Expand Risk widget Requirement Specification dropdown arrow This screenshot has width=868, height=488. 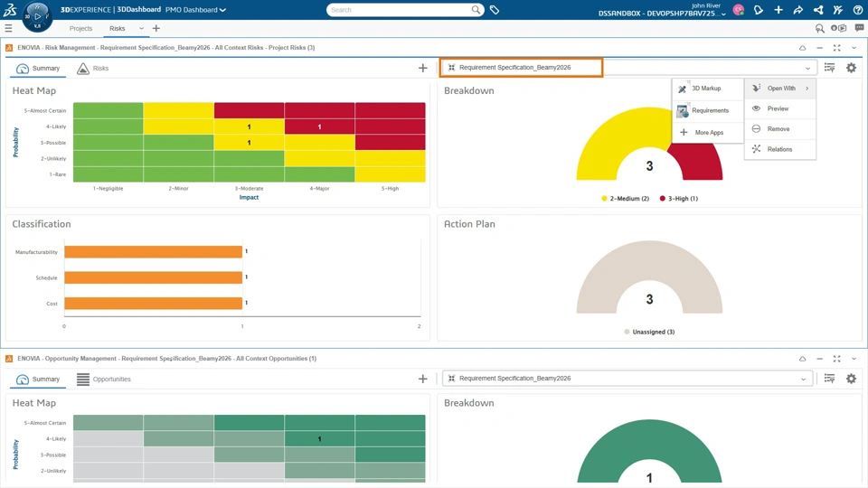click(x=807, y=68)
